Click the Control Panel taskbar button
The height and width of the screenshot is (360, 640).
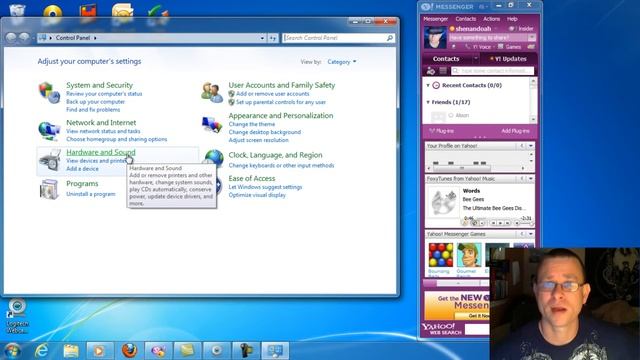click(x=275, y=351)
